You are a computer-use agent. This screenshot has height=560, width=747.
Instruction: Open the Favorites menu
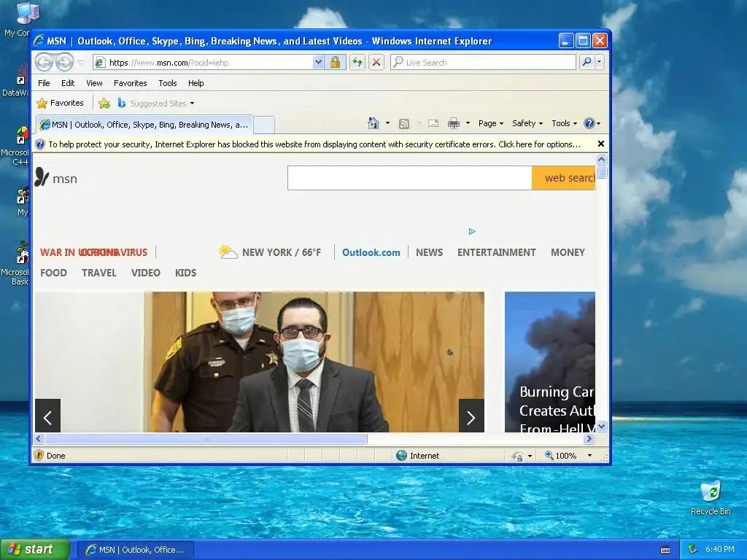130,83
